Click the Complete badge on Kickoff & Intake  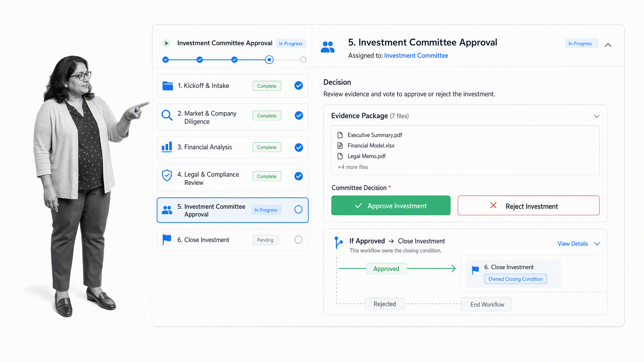pos(267,86)
